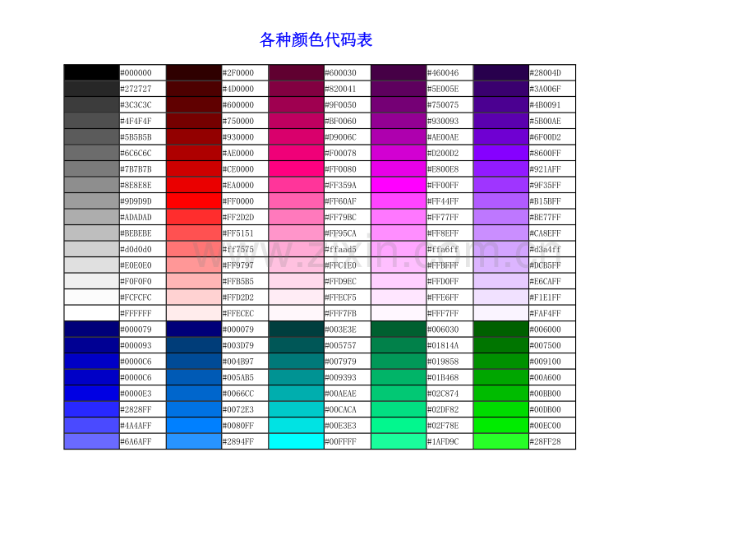Select the teal swatch for #007979
This screenshot has width=756, height=535.
tap(296, 361)
